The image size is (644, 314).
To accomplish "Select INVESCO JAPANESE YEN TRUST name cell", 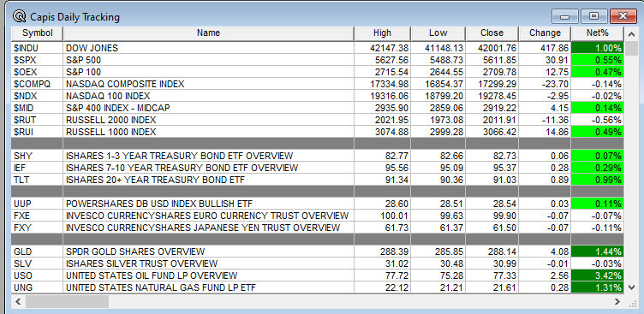I will click(208, 228).
